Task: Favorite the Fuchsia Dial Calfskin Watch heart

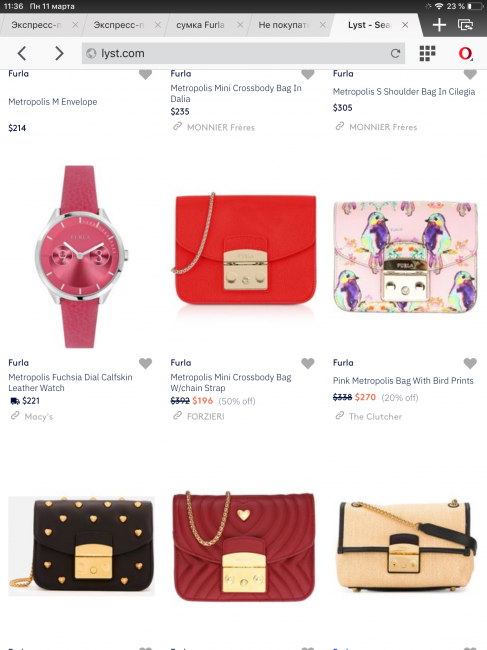Action: tap(145, 363)
